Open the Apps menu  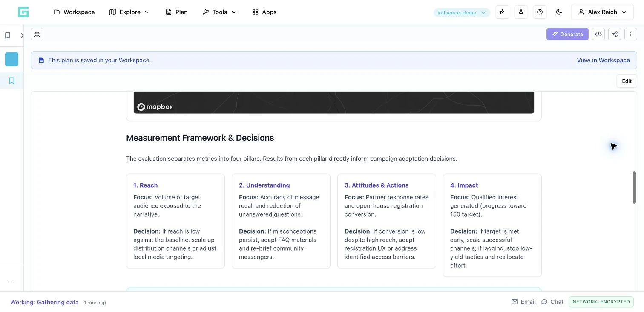(x=264, y=12)
